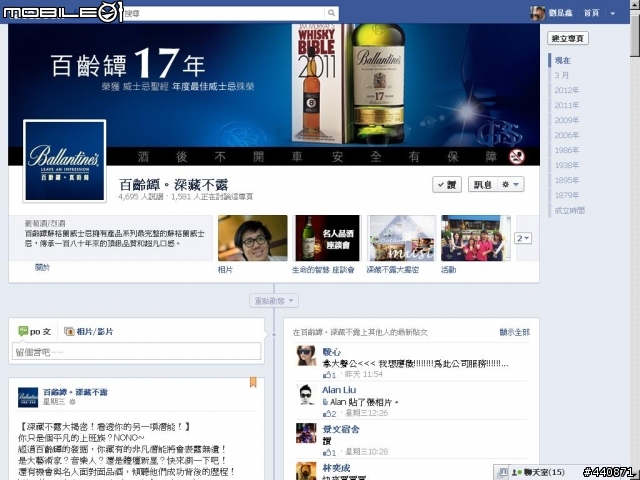Select the 相片/影片 tab in composer
The image size is (640, 480).
click(x=89, y=331)
